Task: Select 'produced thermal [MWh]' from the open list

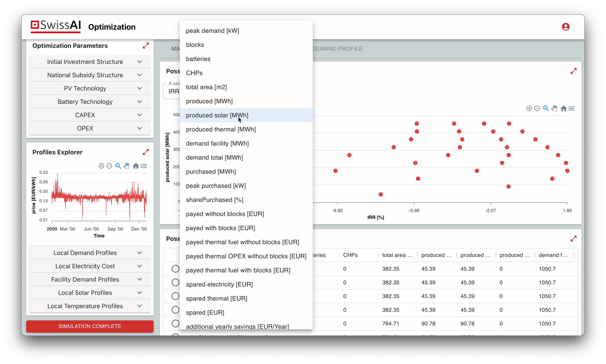Action: click(x=221, y=129)
